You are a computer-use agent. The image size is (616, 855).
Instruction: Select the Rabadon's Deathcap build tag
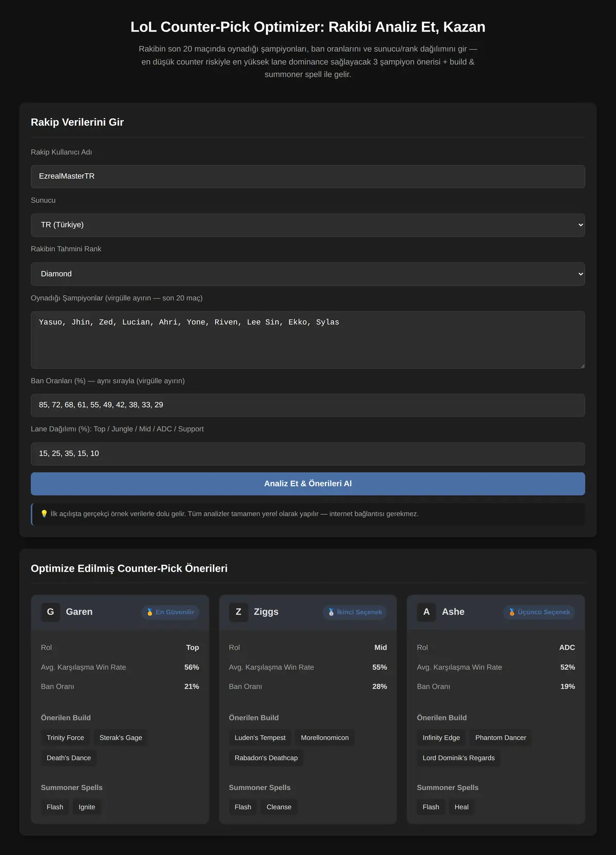(x=266, y=758)
